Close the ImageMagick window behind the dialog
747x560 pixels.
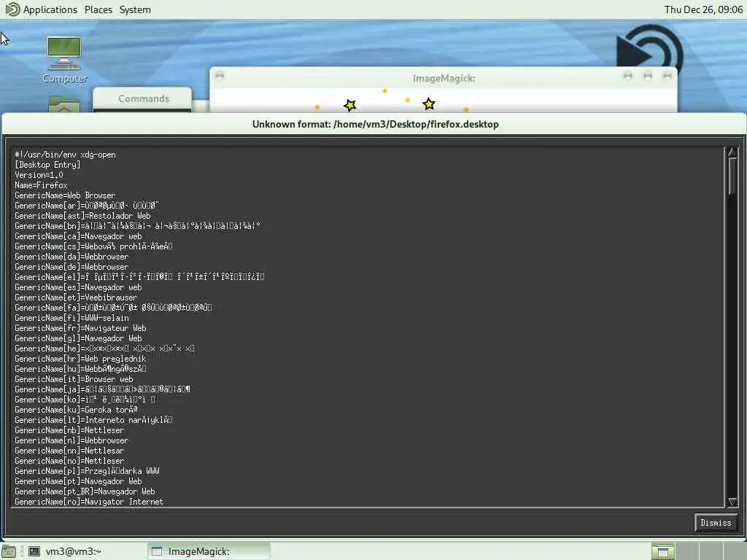667,76
